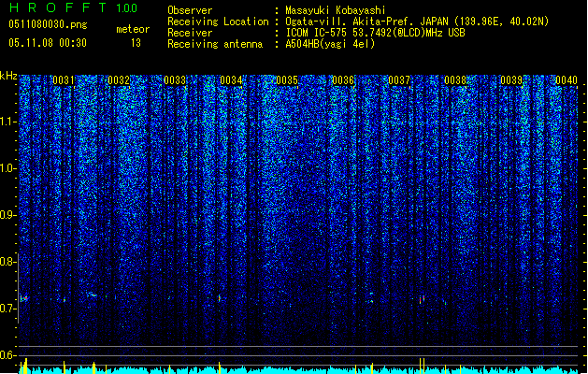Click the meteor echo just before 0034
The height and width of the screenshot is (374, 588).
click(x=220, y=298)
